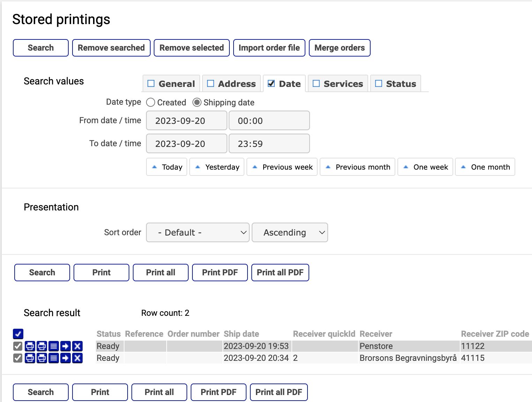Remove the Brorsons Begravningsbyrå row with its X icon
The height and width of the screenshot is (402, 532).
coord(77,358)
